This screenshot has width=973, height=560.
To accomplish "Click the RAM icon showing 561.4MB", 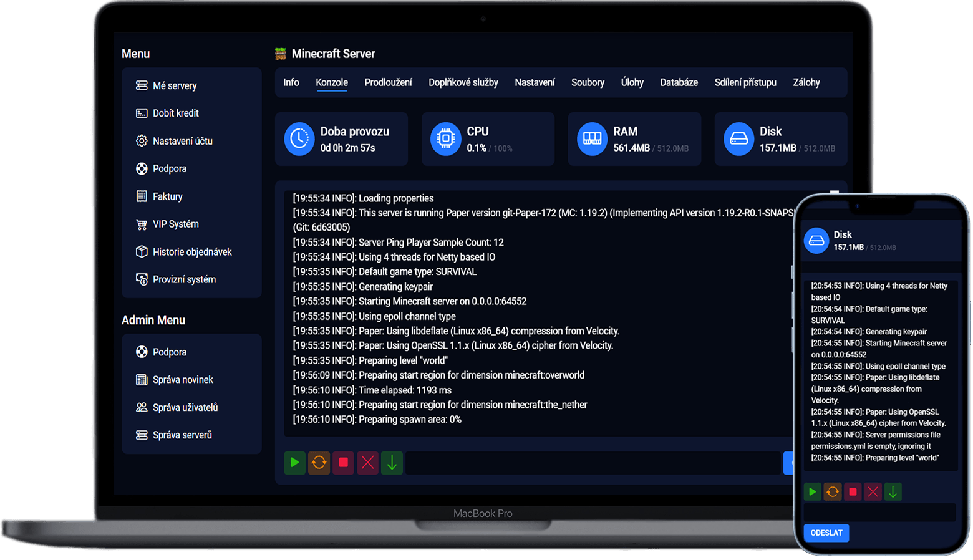I will (x=592, y=138).
